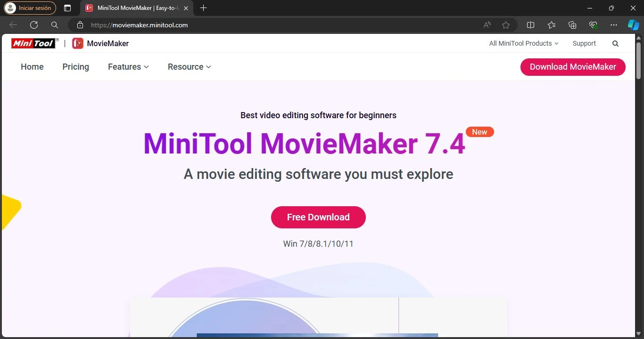The width and height of the screenshot is (644, 339).
Task: Click the browser toolbar search icon
Action: coord(55,25)
